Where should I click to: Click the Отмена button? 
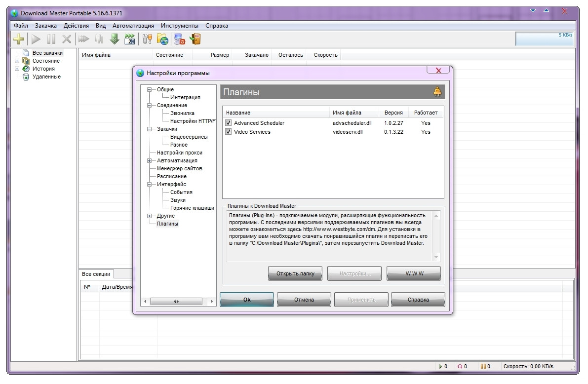tap(304, 300)
